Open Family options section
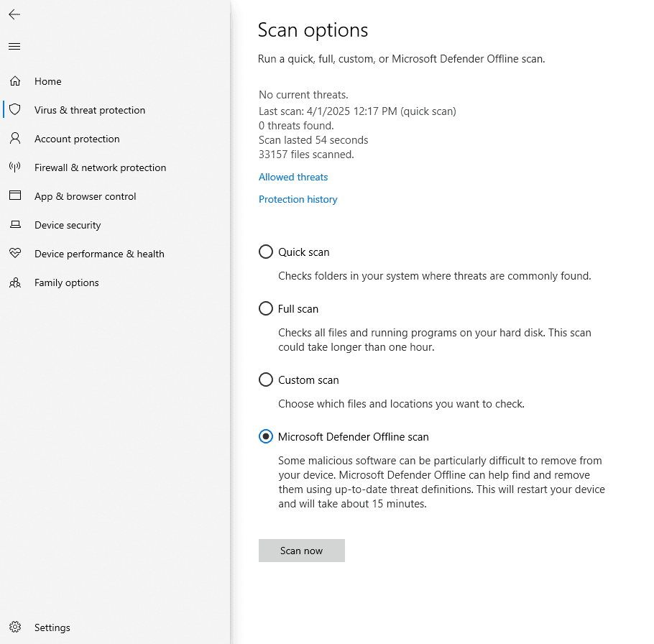The image size is (654, 644). (x=66, y=282)
